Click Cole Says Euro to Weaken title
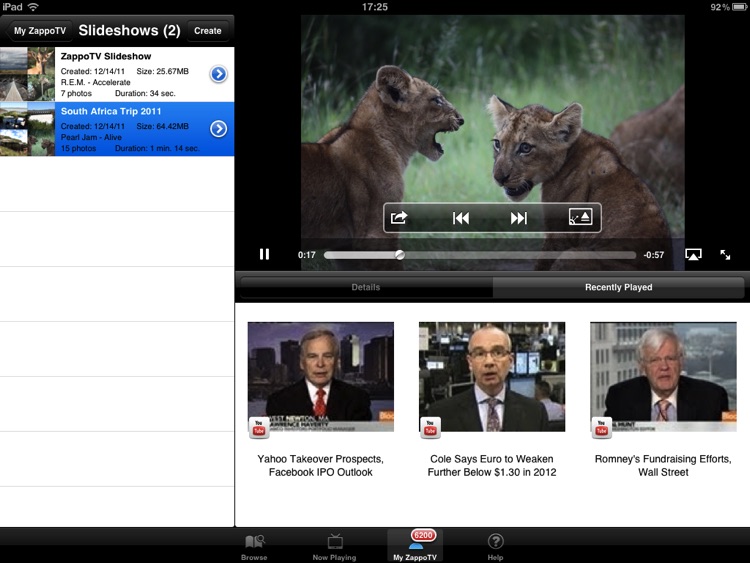This screenshot has width=750, height=563. (x=492, y=465)
